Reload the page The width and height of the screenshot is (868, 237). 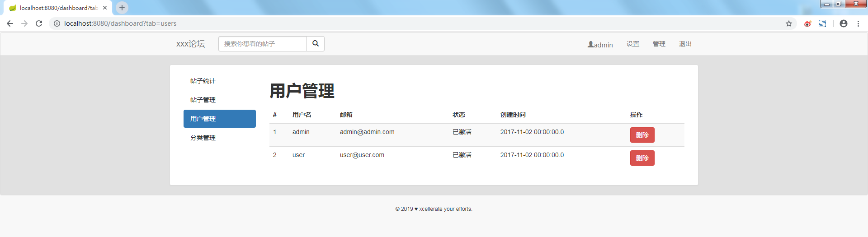(39, 23)
